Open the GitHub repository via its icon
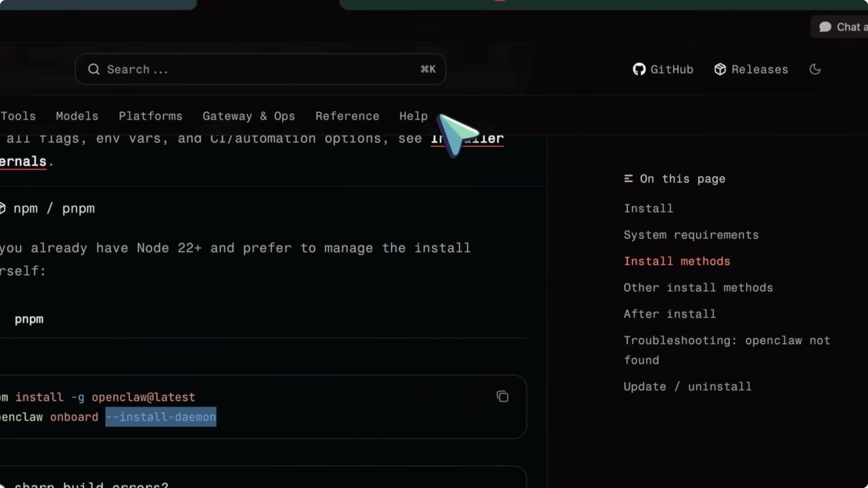The height and width of the screenshot is (488, 868). pos(639,69)
